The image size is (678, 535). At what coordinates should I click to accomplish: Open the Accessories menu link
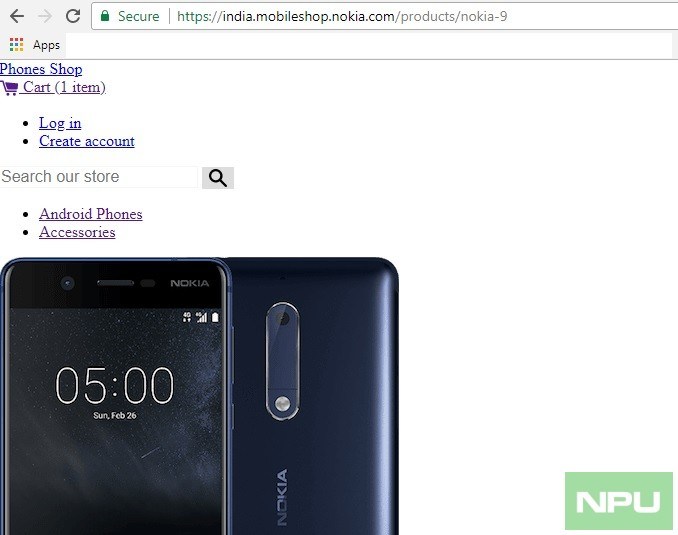[77, 232]
